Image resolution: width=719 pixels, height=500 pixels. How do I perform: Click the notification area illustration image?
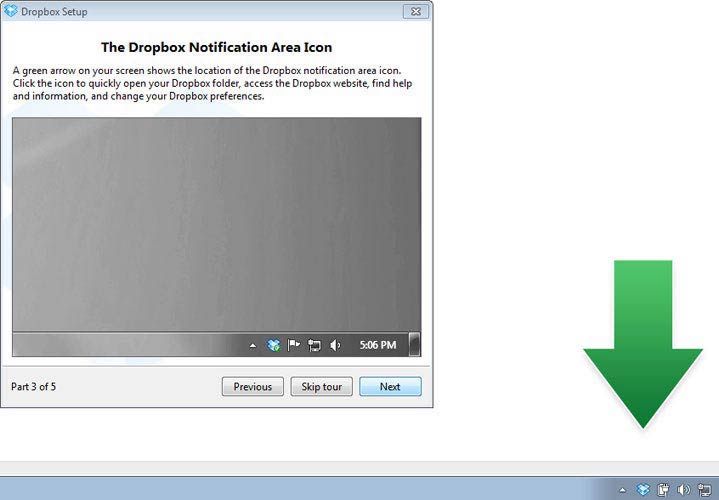pyautogui.click(x=216, y=237)
